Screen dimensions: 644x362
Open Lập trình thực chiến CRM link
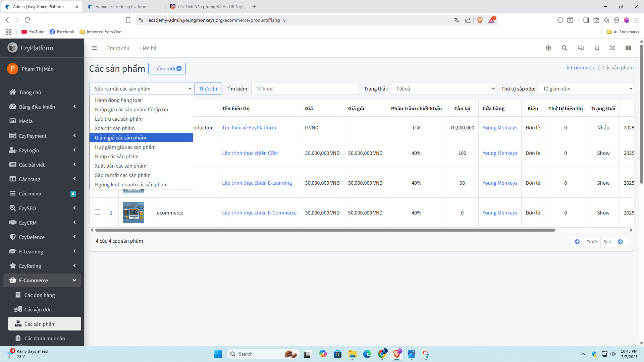250,153
